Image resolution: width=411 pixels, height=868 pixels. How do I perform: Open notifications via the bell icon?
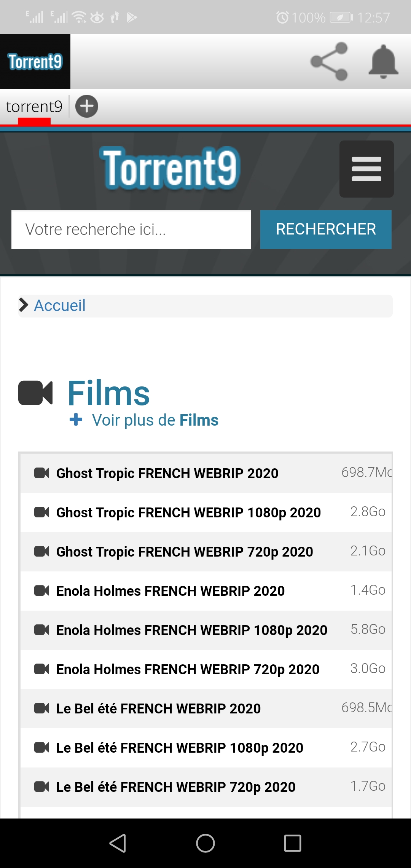click(x=383, y=62)
